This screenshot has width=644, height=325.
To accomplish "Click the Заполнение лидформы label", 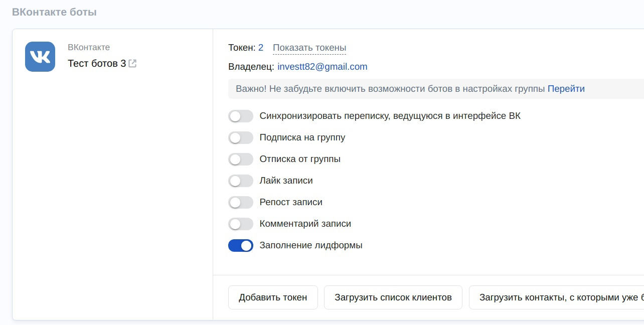I will 311,246.
